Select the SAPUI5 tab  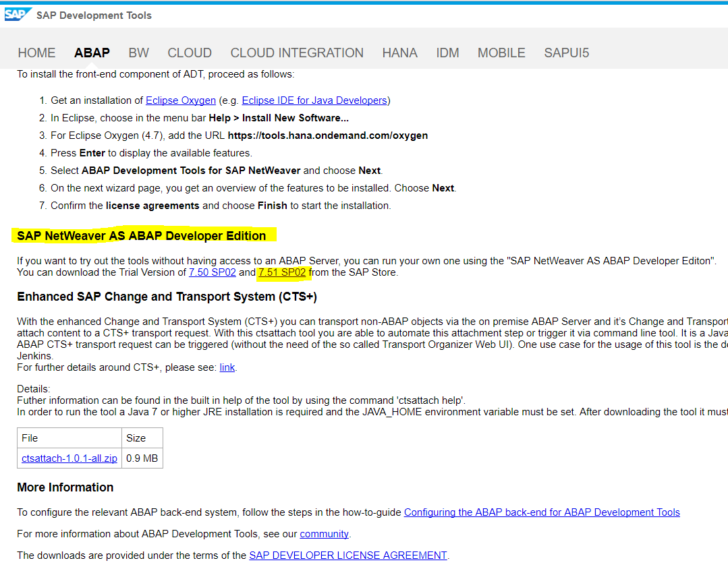(567, 53)
